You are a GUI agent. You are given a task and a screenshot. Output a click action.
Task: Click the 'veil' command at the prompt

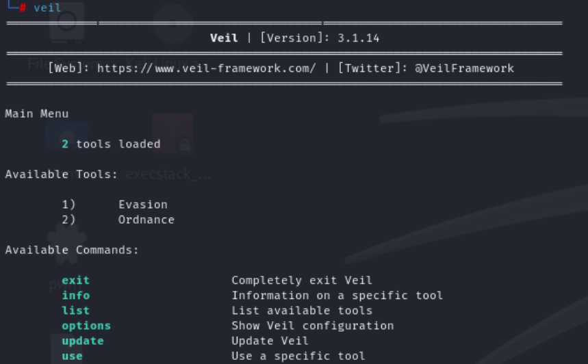coord(47,8)
